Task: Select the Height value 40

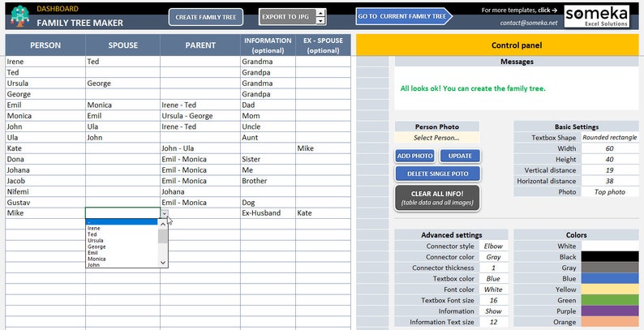Action: pyautogui.click(x=609, y=159)
